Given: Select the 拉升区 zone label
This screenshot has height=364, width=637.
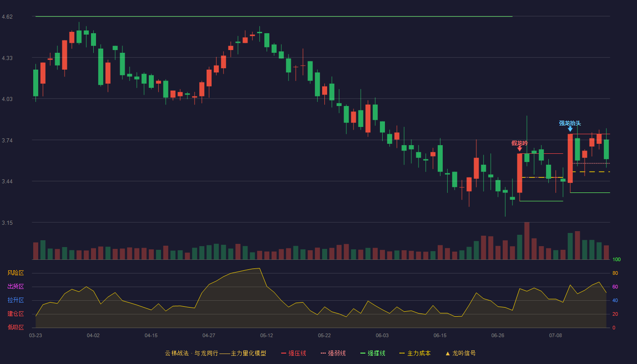Looking at the screenshot, I should pyautogui.click(x=15, y=300).
